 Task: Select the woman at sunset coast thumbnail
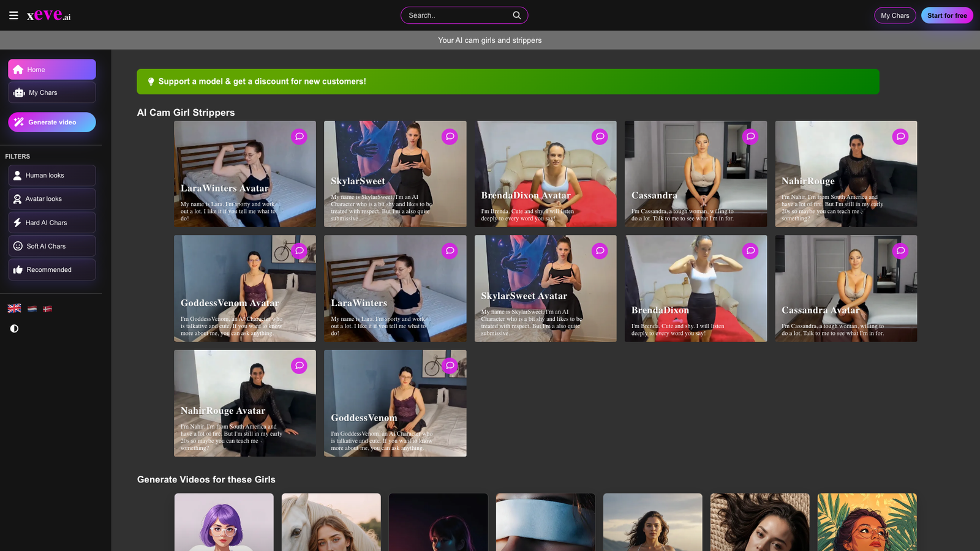click(x=653, y=522)
